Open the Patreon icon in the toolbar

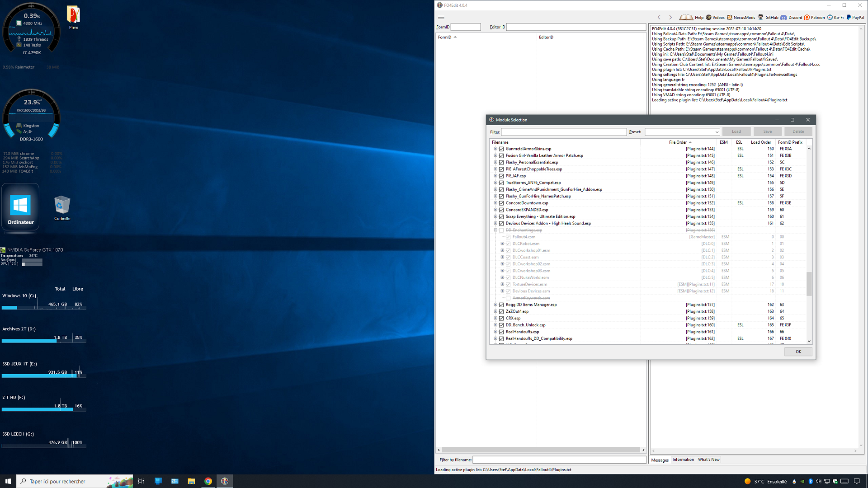(807, 18)
